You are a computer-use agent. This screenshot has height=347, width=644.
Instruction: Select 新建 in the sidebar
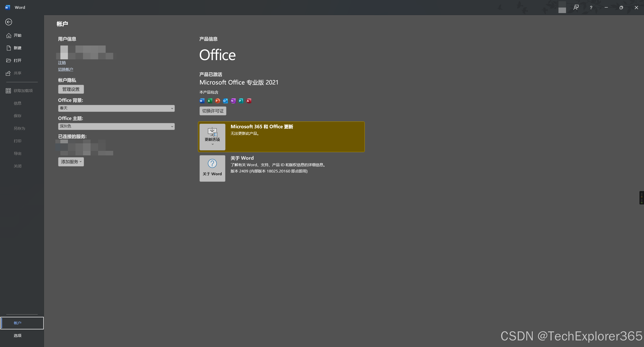click(18, 48)
